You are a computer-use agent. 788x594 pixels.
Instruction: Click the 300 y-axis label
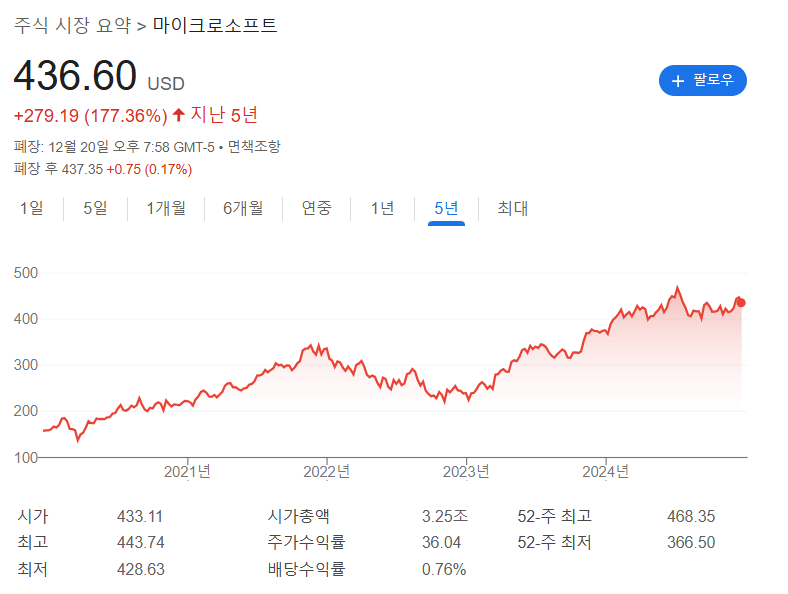tap(26, 365)
